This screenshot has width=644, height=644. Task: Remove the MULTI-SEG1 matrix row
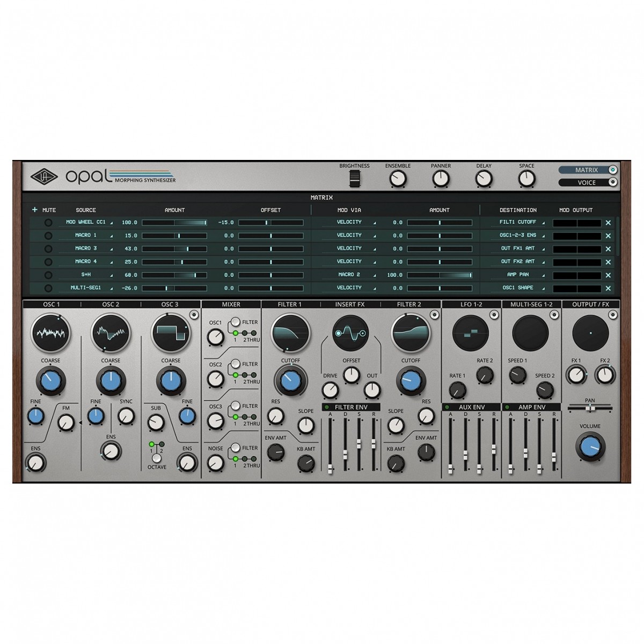(x=608, y=288)
